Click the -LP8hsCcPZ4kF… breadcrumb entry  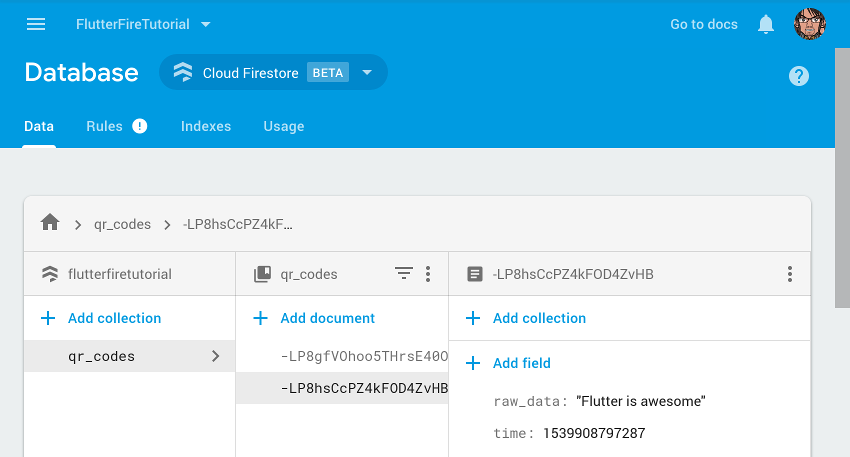(238, 224)
